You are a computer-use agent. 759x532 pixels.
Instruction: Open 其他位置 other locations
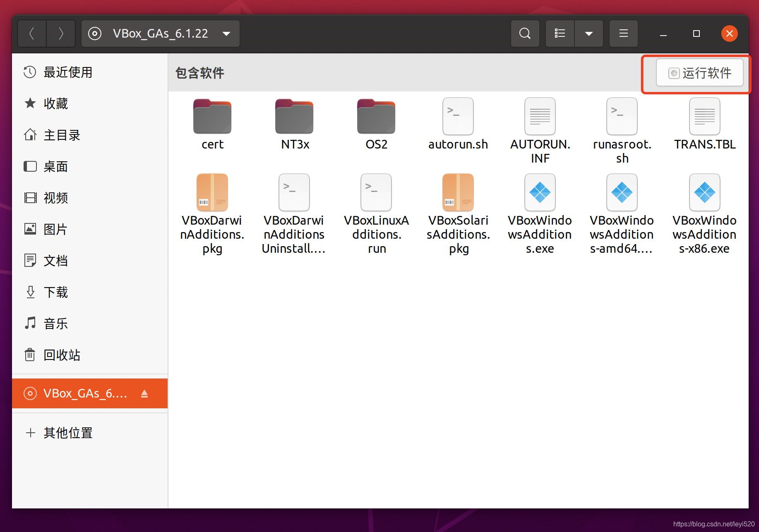click(90, 433)
